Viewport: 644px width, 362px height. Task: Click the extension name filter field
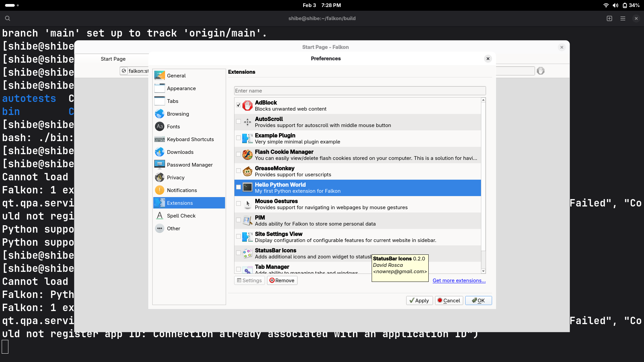tap(360, 90)
